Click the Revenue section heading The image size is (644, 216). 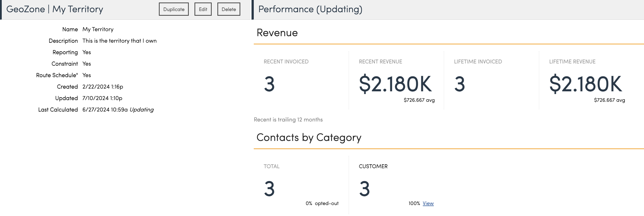tap(277, 33)
